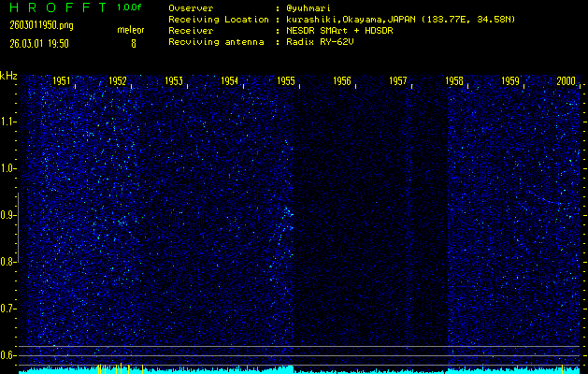The image size is (588, 374).
Task: Click the 1957 time marker
Action: pos(398,81)
